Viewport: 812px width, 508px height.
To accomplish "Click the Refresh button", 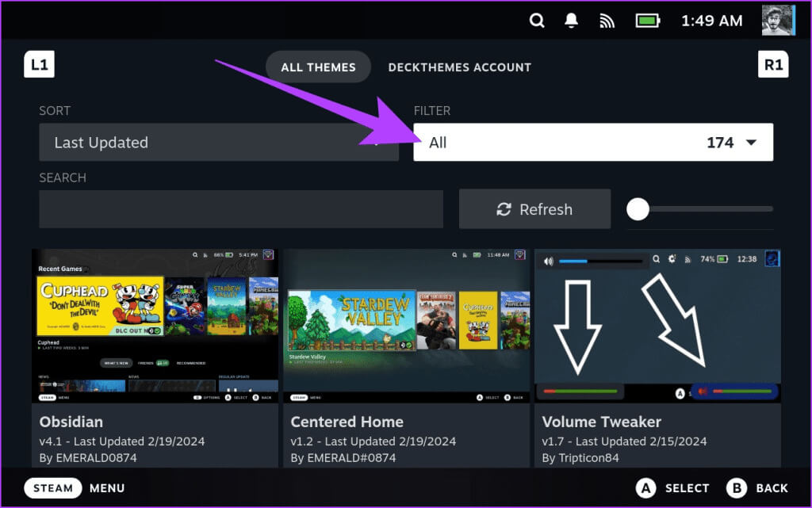I will click(534, 209).
